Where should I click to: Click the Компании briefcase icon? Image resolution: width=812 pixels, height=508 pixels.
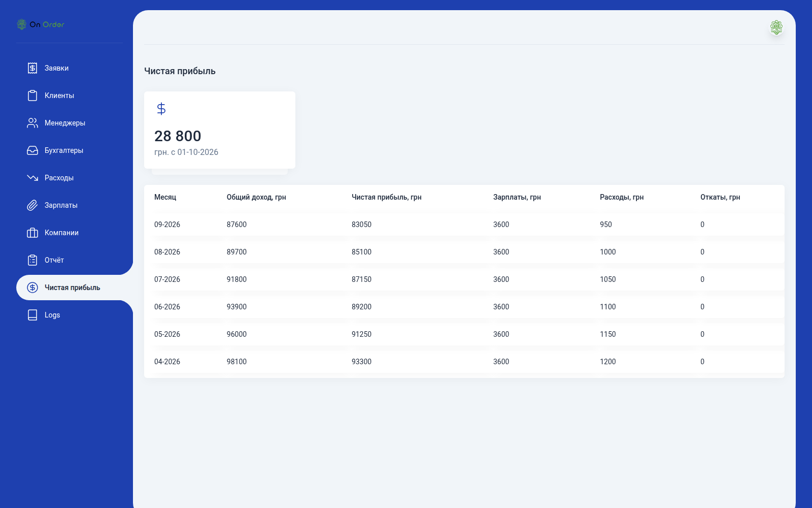[x=32, y=233]
